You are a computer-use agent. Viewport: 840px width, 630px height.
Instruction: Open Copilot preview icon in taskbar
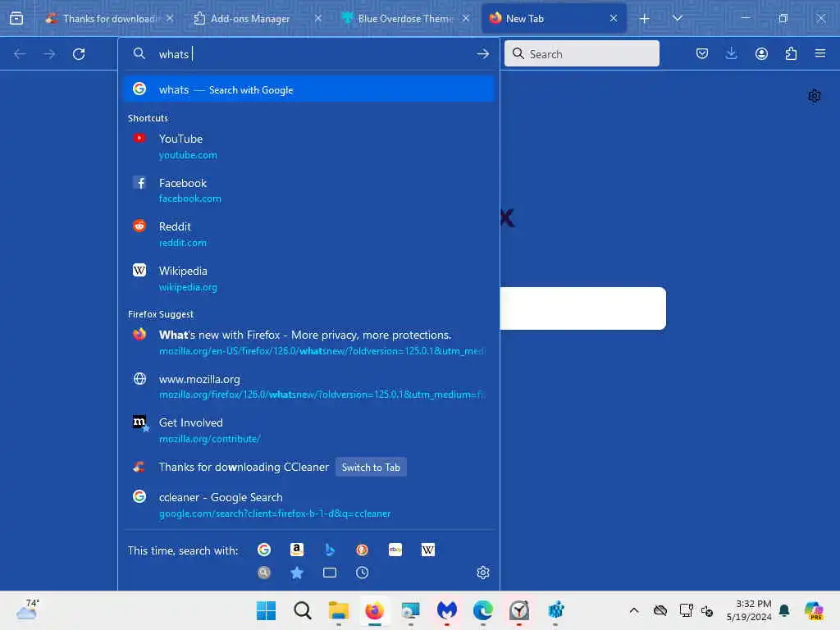click(814, 610)
